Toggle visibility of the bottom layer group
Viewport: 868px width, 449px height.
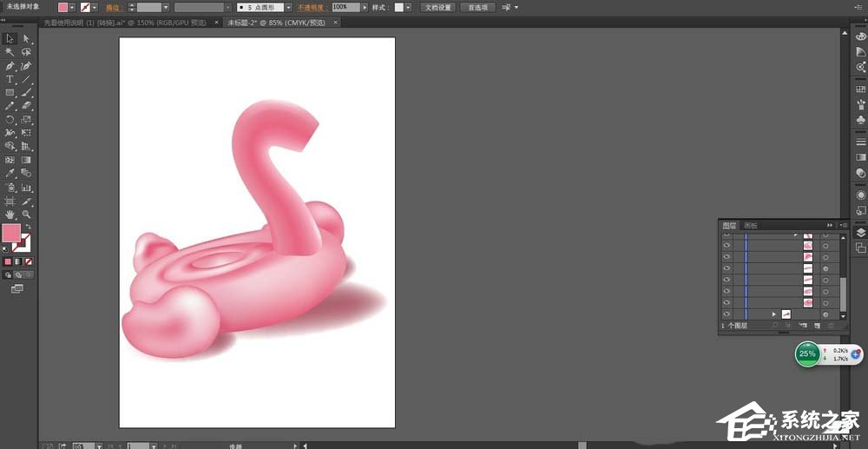(726, 314)
